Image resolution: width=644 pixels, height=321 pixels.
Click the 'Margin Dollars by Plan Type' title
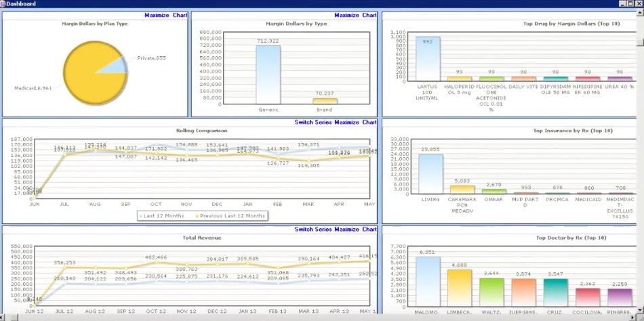[x=94, y=24]
